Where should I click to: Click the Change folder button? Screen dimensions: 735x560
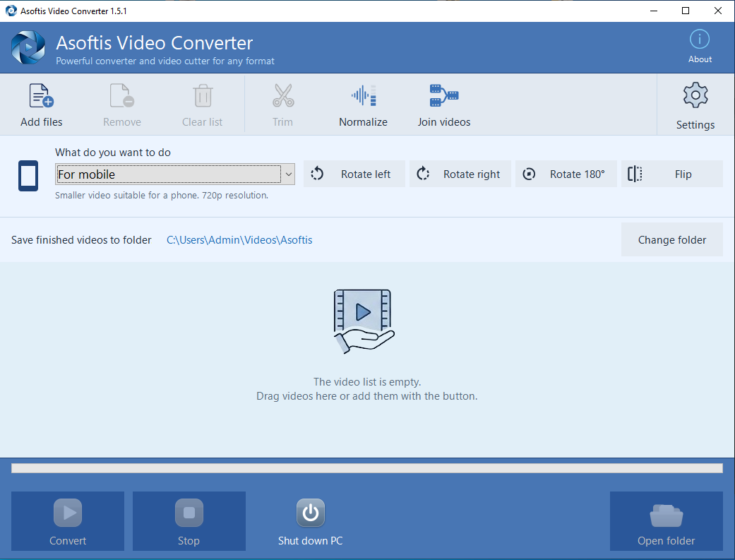coord(672,239)
